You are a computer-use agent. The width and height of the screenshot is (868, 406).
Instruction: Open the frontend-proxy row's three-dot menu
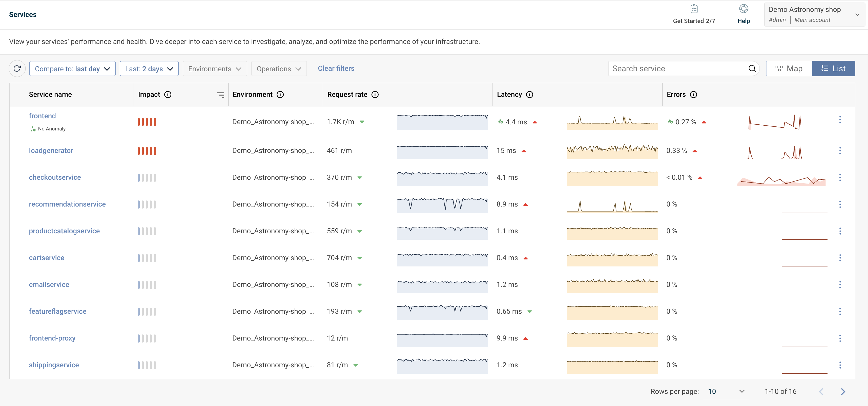(840, 338)
